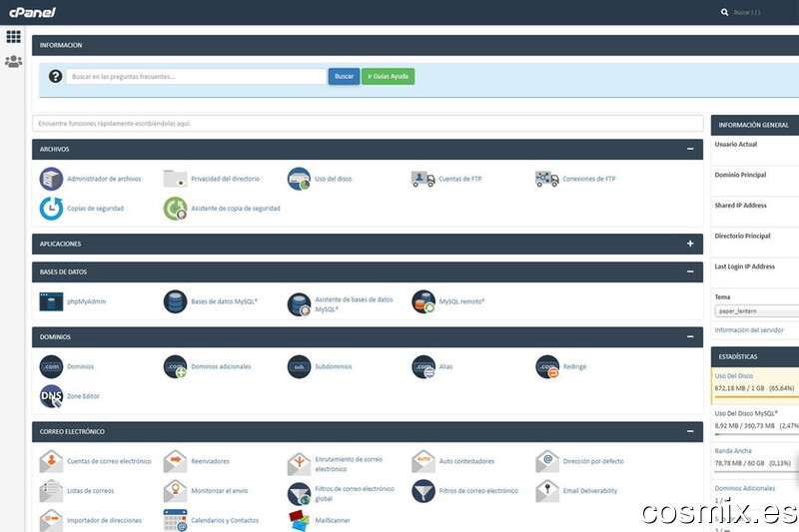The image size is (799, 532).
Task: Open Cuentas de correo electrónico icon
Action: (x=51, y=461)
